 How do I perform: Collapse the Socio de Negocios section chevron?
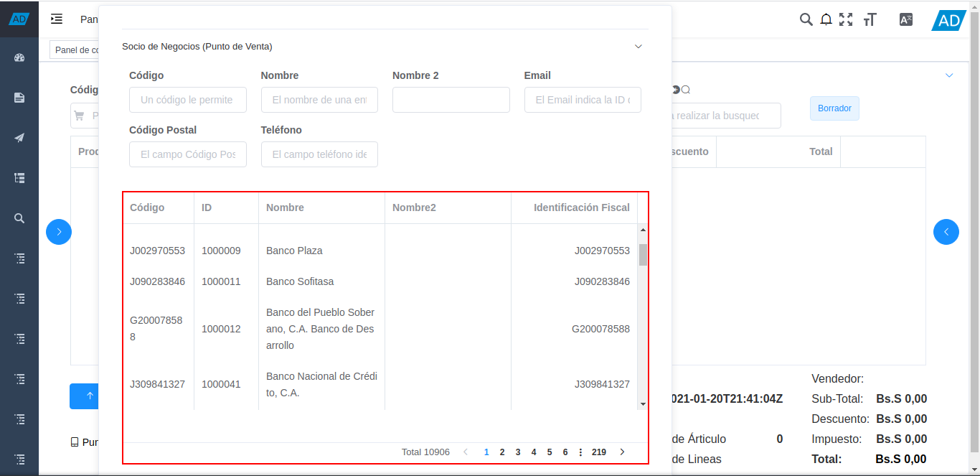coord(639,47)
